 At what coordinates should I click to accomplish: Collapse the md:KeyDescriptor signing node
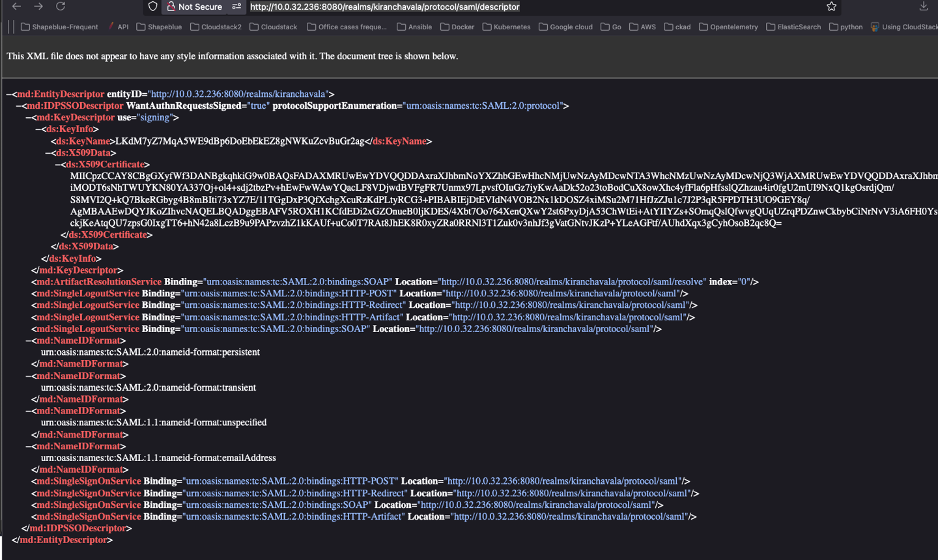29,118
